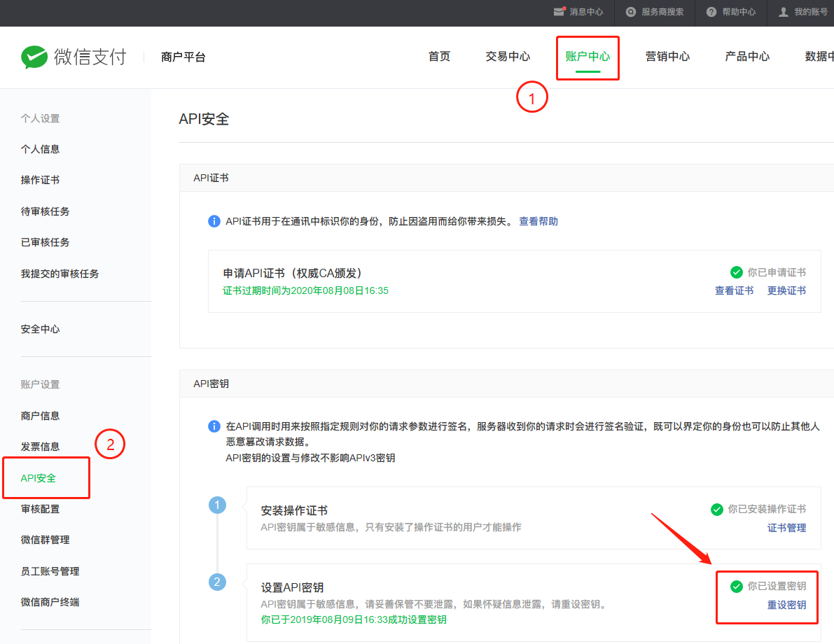The image size is (834, 644).
Task: Click the my account person icon
Action: (784, 12)
